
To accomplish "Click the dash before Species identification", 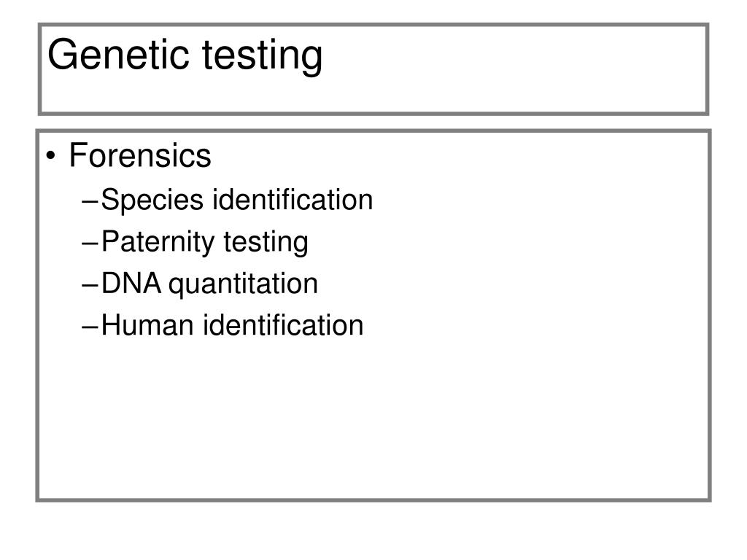I will (x=91, y=201).
